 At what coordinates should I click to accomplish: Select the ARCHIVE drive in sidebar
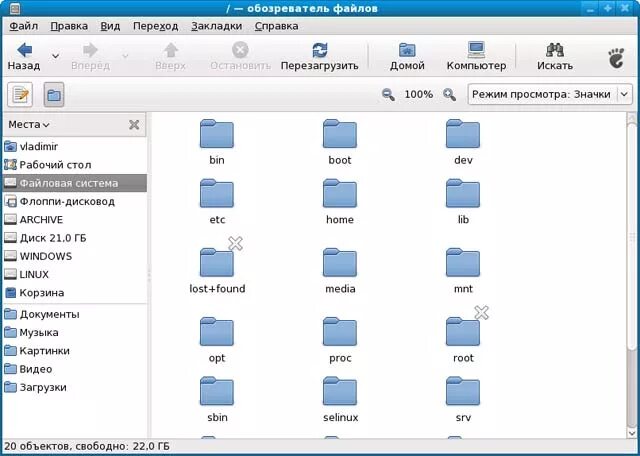point(74,220)
